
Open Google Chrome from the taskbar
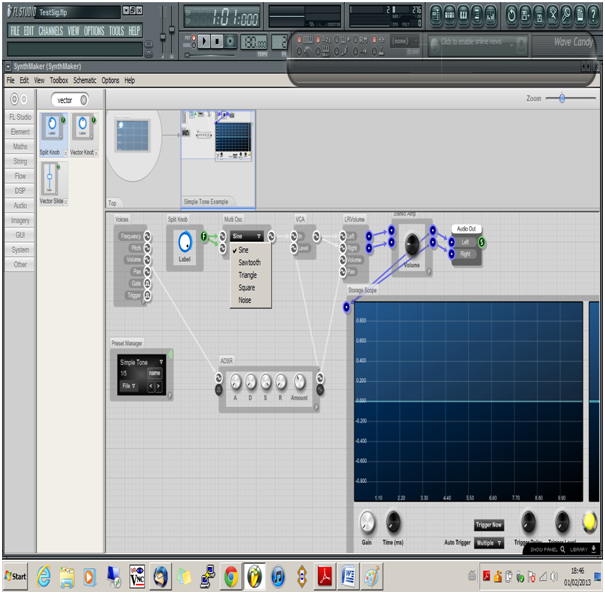tap(231, 576)
